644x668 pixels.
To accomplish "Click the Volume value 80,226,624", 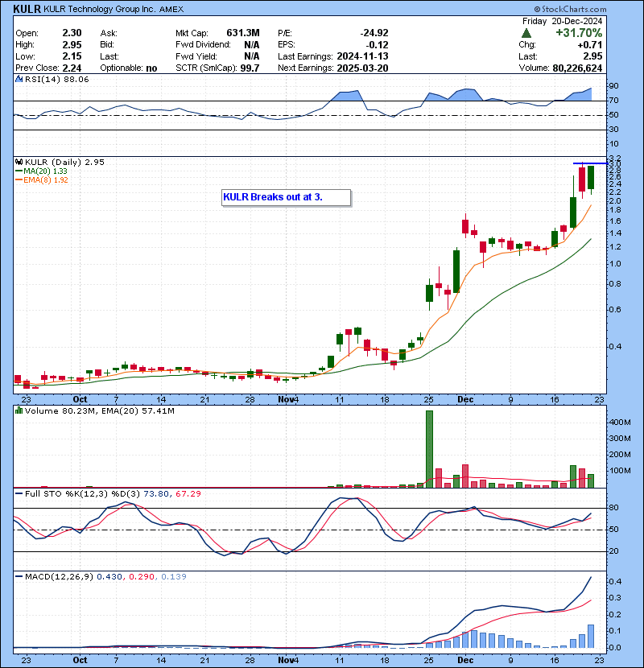I will click(x=577, y=68).
